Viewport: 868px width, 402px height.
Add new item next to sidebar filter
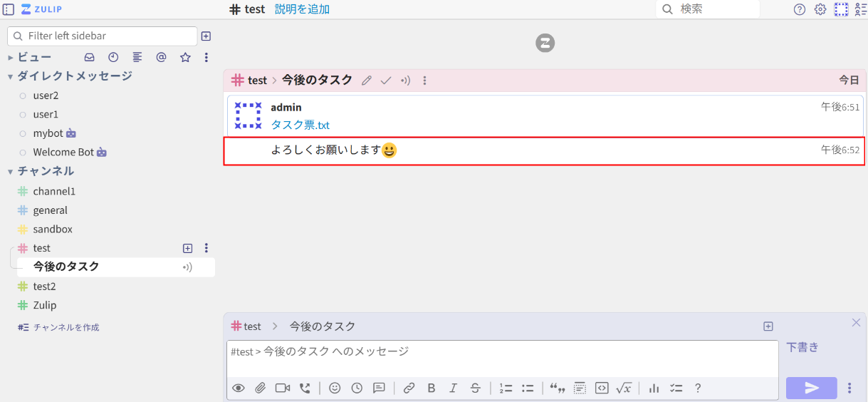pyautogui.click(x=206, y=36)
